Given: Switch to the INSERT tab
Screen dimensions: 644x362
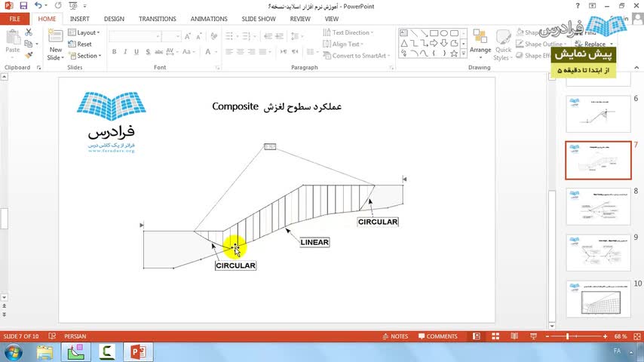Looking at the screenshot, I should (x=80, y=19).
